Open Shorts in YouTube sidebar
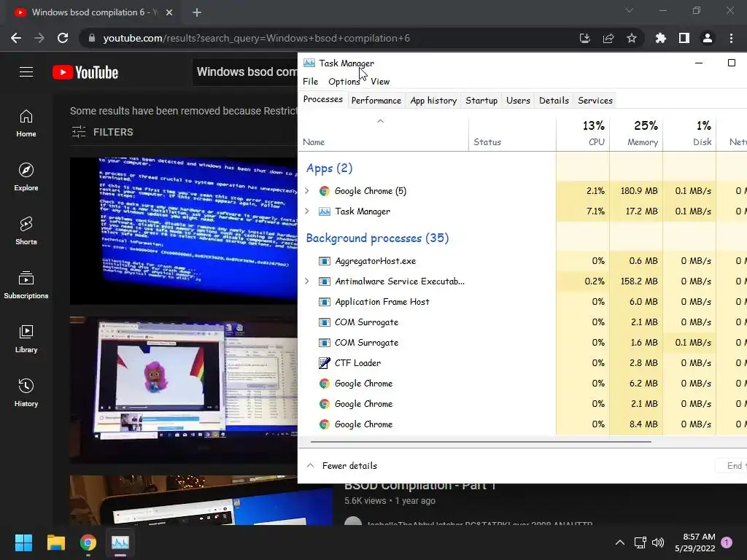747x560 pixels. pyautogui.click(x=26, y=231)
